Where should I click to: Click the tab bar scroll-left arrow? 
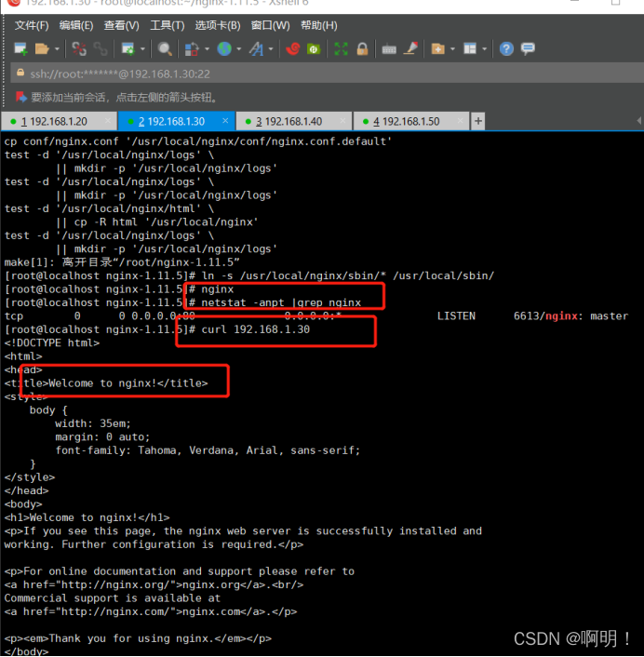[x=639, y=121]
